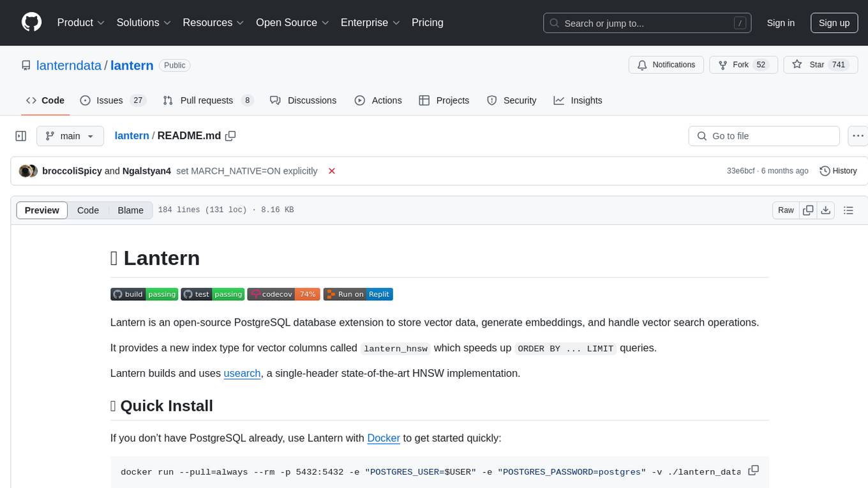This screenshot has height=488, width=868.
Task: Expand the Resources menu
Action: 213,22
